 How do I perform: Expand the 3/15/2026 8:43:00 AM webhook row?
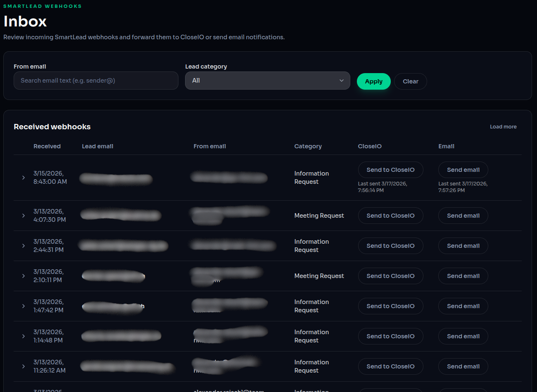[24, 178]
